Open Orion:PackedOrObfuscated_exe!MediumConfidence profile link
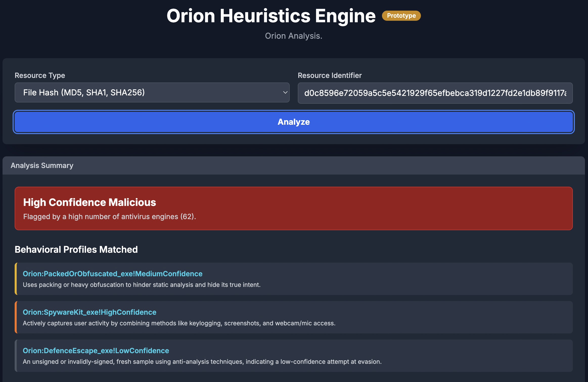This screenshot has height=382, width=588. pos(112,274)
